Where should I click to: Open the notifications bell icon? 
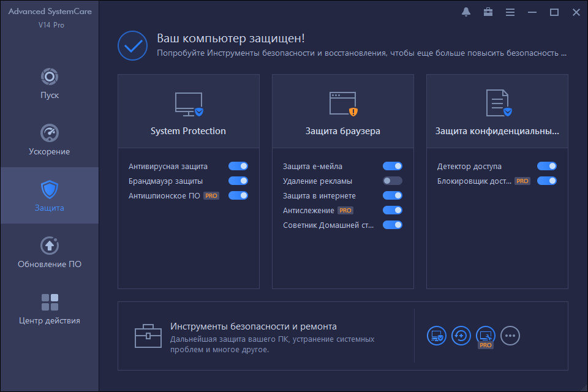tap(466, 12)
